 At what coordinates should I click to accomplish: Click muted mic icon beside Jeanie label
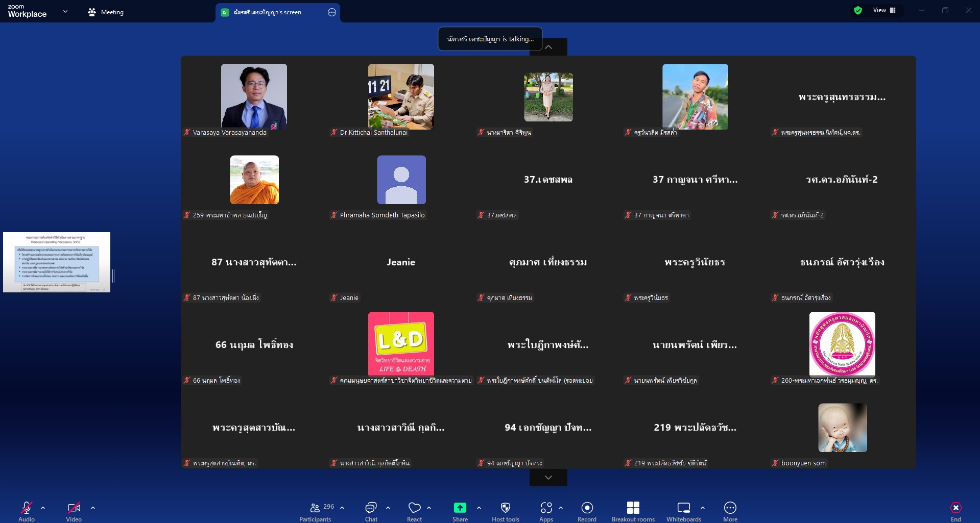click(x=334, y=297)
